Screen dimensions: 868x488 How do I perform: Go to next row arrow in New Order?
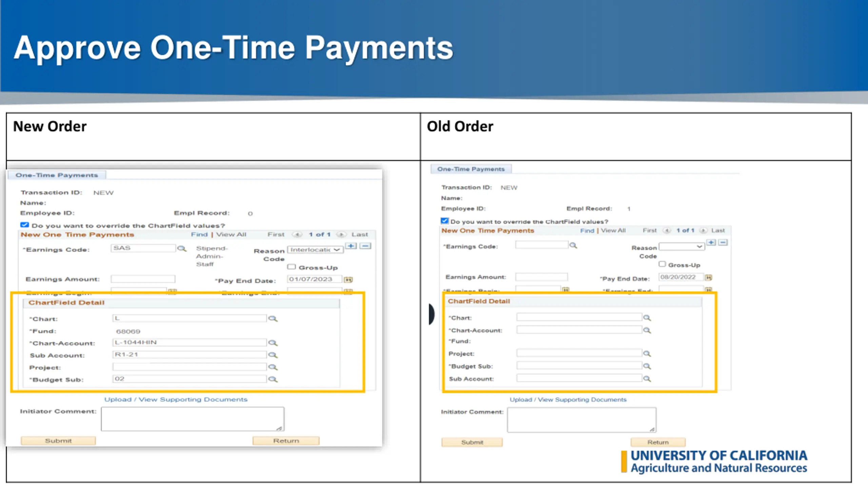[341, 235]
